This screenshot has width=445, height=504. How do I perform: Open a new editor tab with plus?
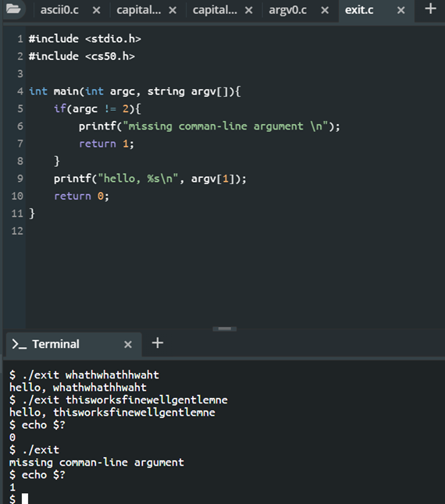click(430, 9)
